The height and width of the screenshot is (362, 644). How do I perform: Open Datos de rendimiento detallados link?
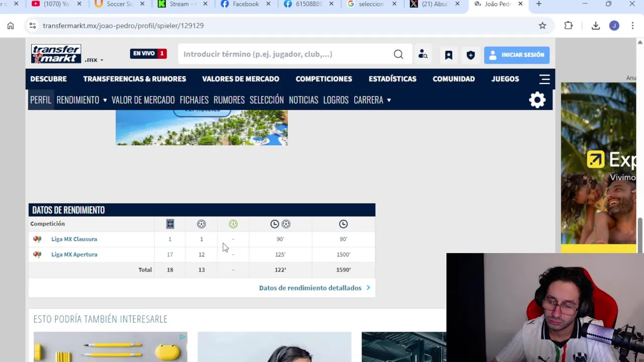tap(314, 288)
